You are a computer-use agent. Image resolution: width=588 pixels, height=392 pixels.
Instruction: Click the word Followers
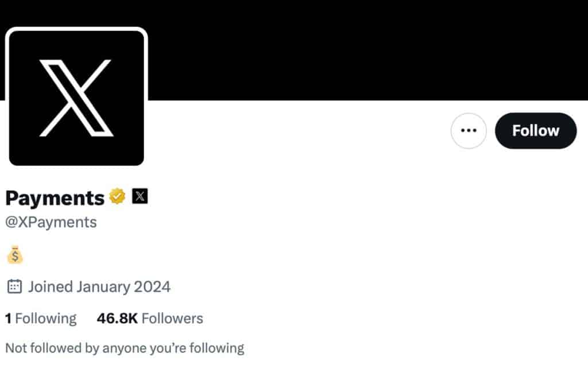(x=172, y=318)
